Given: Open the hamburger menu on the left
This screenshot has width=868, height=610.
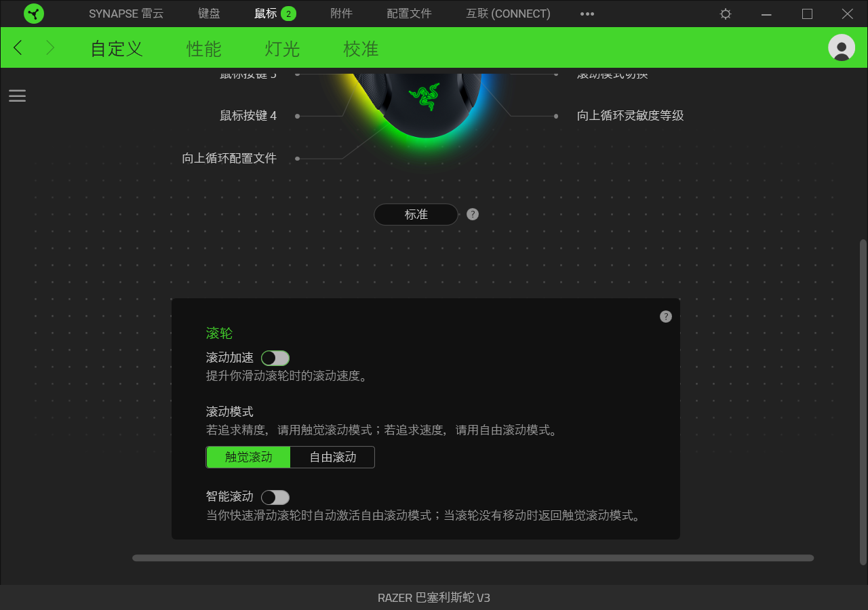Looking at the screenshot, I should coord(17,96).
